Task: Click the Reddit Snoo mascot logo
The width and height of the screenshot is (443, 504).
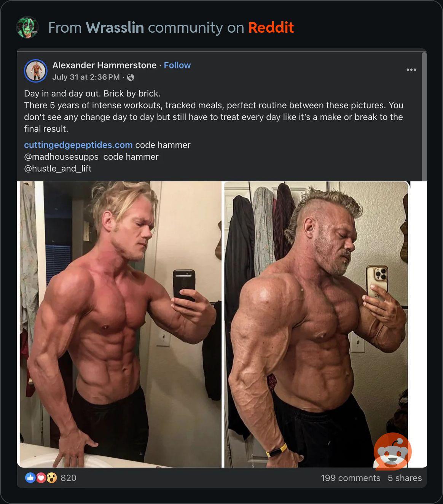Action: click(x=393, y=452)
